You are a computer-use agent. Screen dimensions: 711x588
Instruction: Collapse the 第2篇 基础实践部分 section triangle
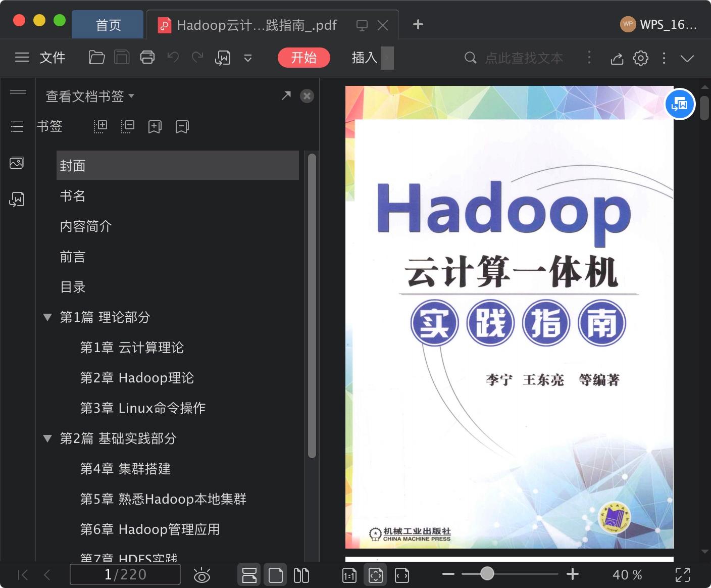[x=47, y=438]
